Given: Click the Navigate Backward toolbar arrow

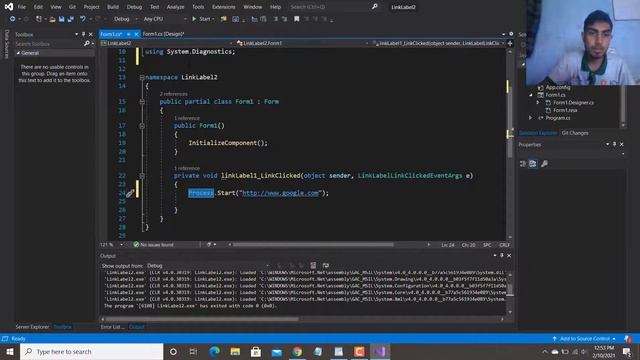Looking at the screenshot, I should [12, 19].
